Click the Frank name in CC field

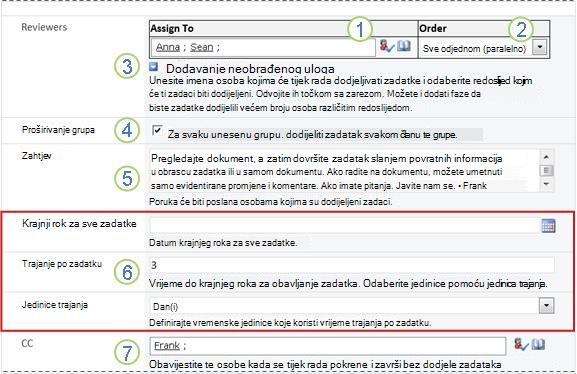pos(167,346)
